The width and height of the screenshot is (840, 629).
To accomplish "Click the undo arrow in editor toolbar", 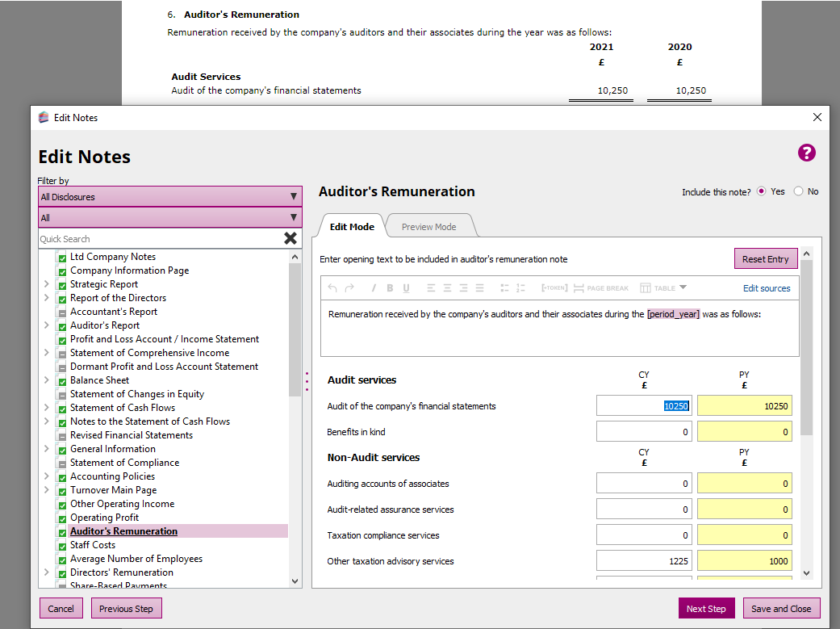I will coord(332,288).
